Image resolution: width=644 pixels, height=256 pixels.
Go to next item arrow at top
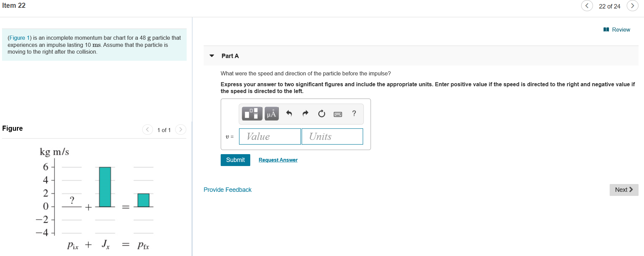point(632,6)
